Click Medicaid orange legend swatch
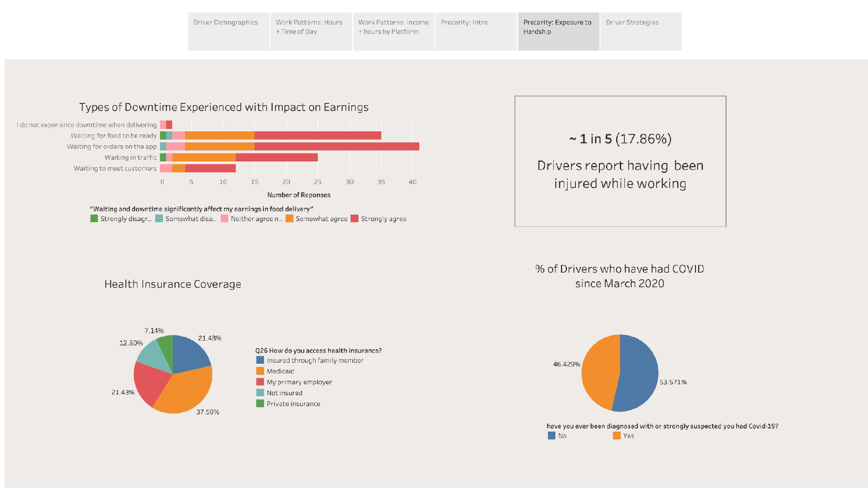This screenshot has height=488, width=868. click(x=260, y=371)
